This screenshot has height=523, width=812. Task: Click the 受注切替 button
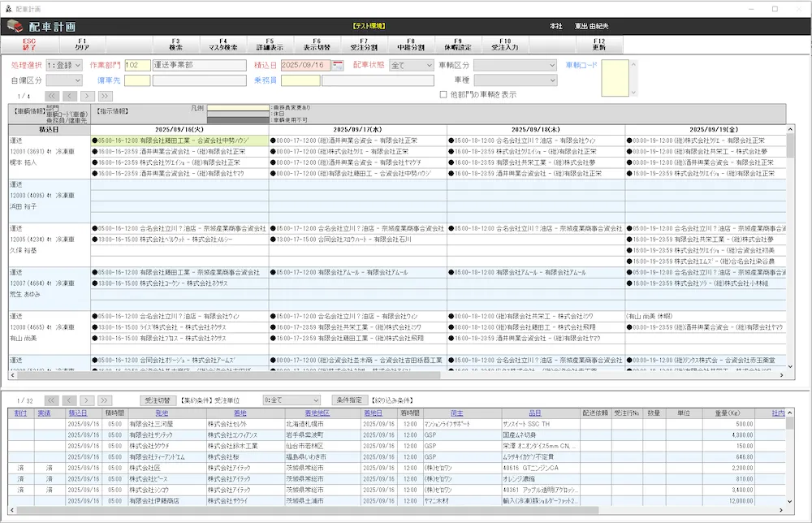(157, 400)
